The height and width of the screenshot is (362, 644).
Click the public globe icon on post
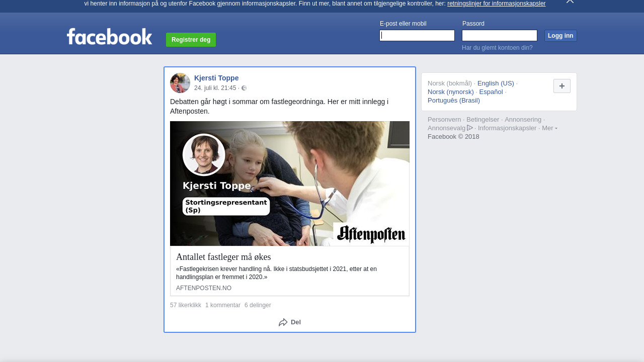(244, 88)
